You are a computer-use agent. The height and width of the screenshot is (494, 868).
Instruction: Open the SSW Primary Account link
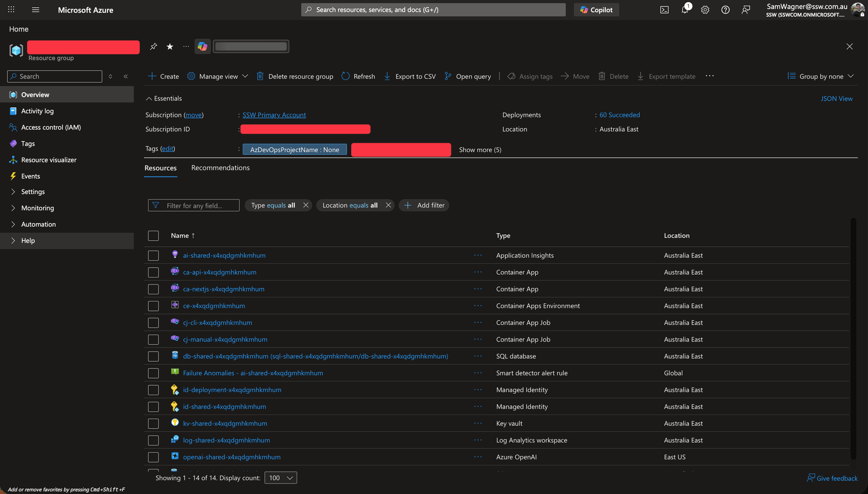(x=274, y=115)
